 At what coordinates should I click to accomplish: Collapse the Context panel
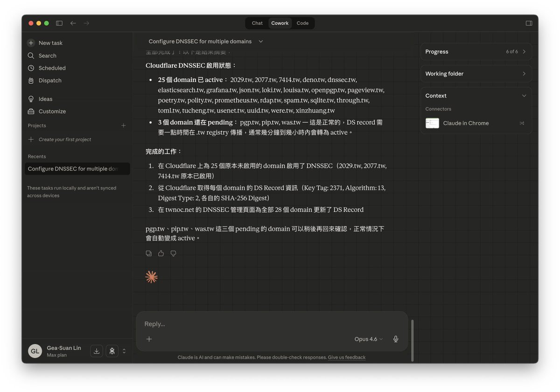pyautogui.click(x=524, y=96)
